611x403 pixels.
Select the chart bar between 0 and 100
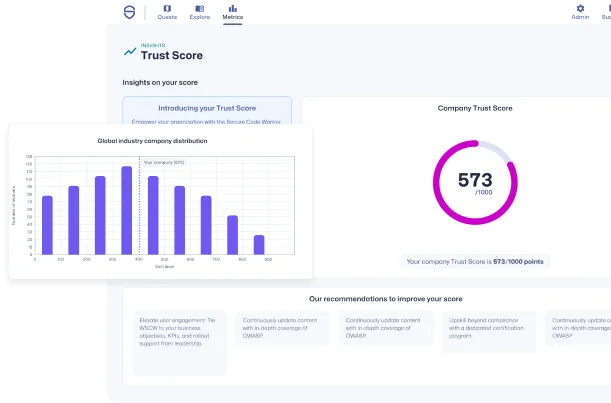click(x=47, y=225)
